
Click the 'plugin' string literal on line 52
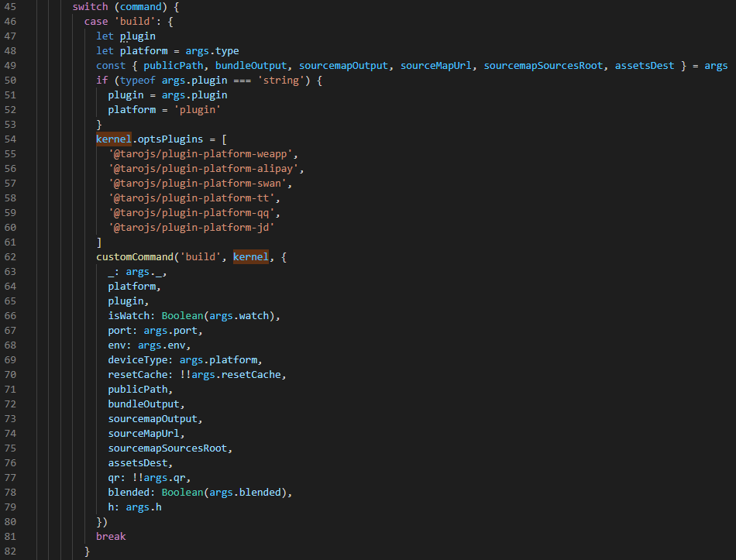(x=197, y=110)
